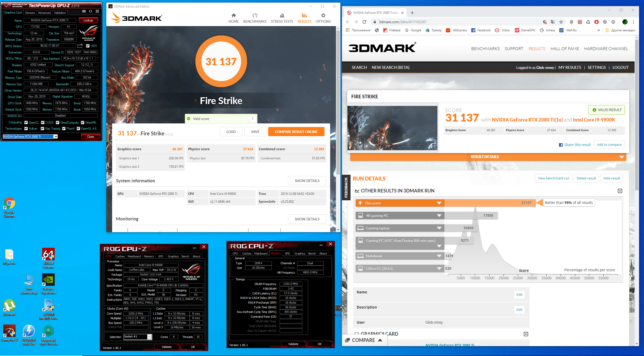Expand the Gaming laptop row
Screen dimensions: 644x356
pos(439,228)
